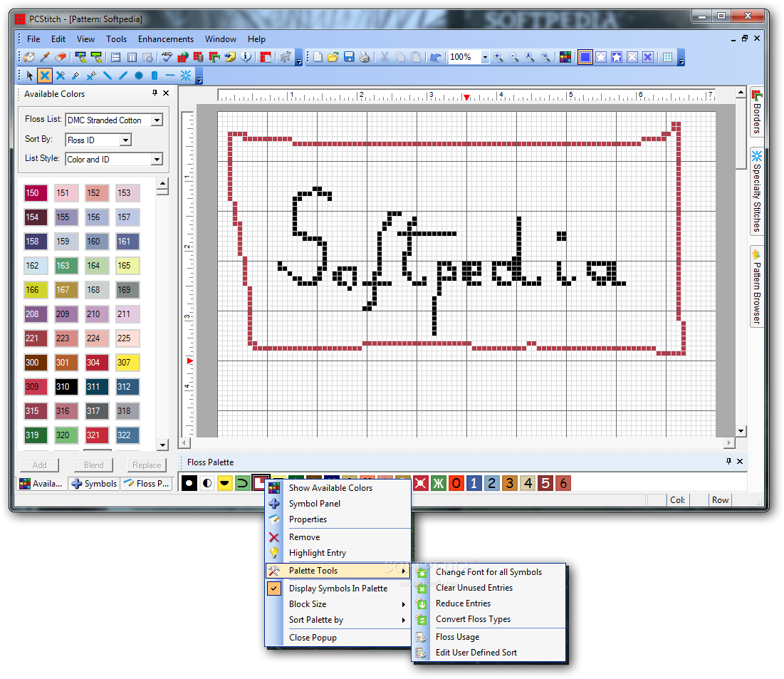Click the sticky note toolbar icon
784x679 pixels.
(x=230, y=57)
